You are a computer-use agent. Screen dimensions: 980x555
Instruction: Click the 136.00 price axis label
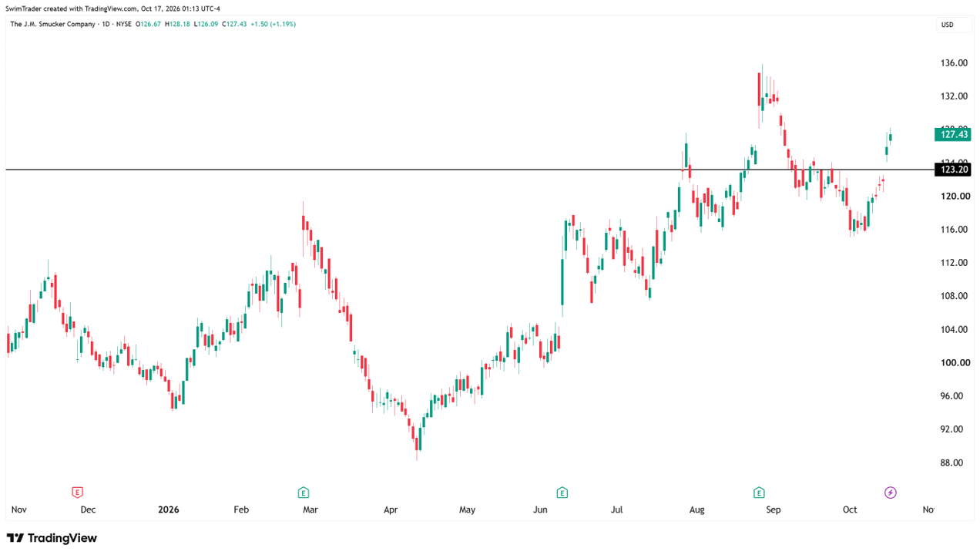(955, 63)
